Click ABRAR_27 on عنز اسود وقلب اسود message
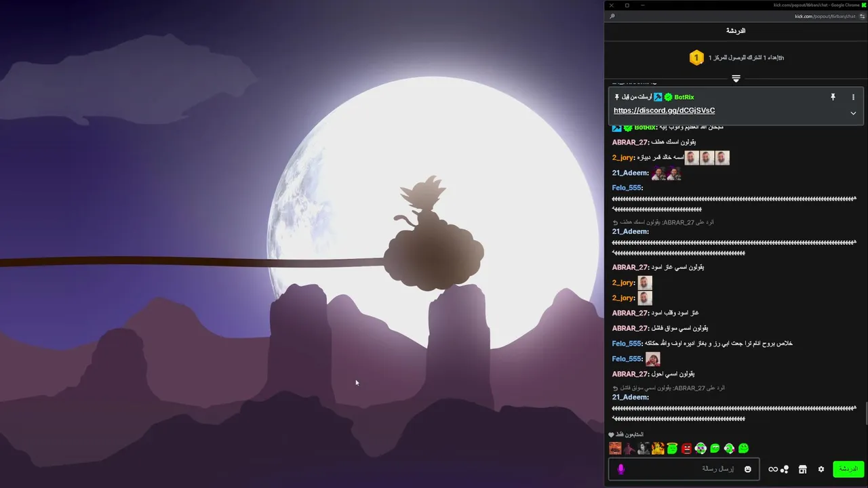This screenshot has height=488, width=868. pos(630,313)
